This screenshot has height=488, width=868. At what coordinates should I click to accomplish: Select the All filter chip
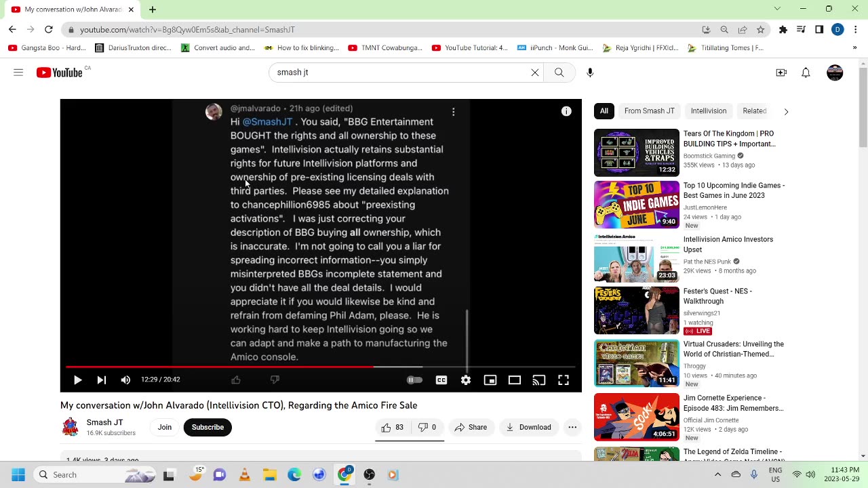604,111
